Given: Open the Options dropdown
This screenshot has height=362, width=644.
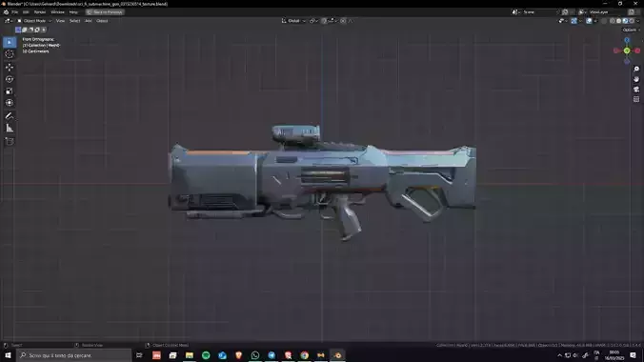Looking at the screenshot, I should coord(631,30).
